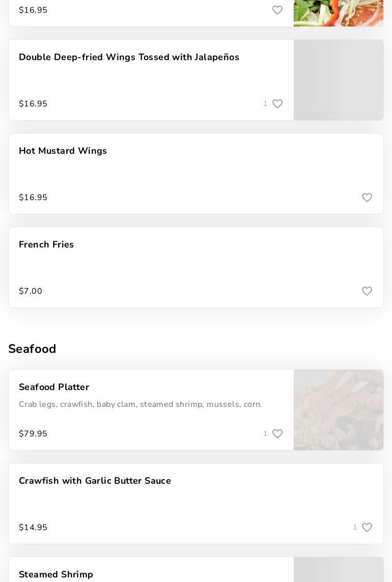Like the French Fries item
This screenshot has width=392, height=582.
tap(367, 291)
